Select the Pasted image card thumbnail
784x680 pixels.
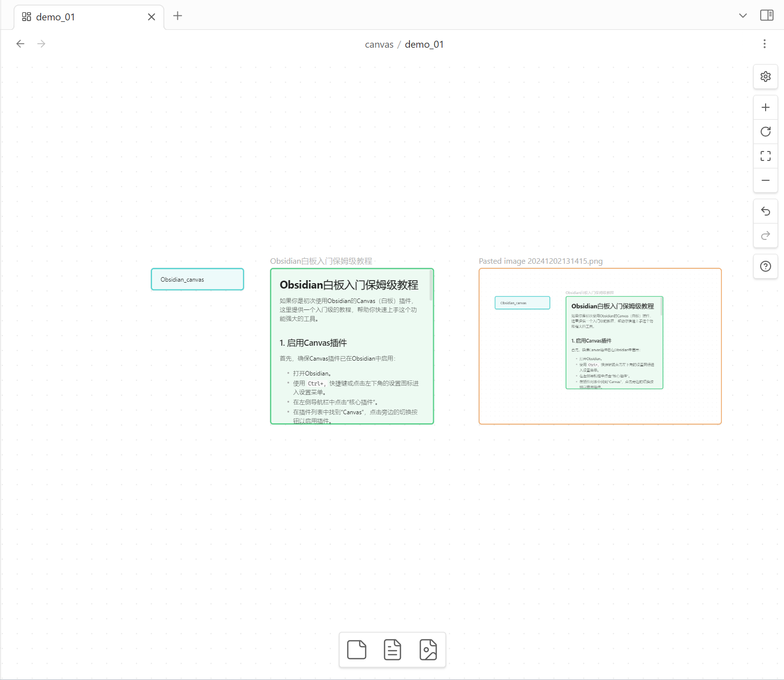pyautogui.click(x=600, y=346)
